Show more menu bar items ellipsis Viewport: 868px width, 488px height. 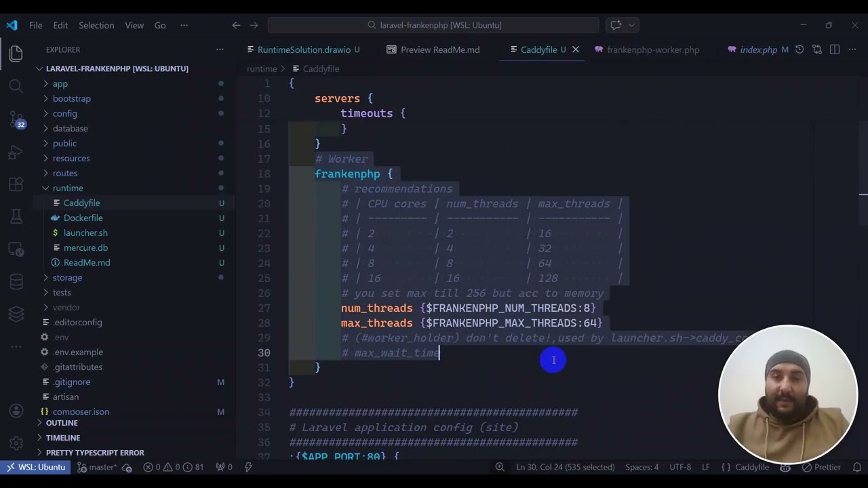184,25
